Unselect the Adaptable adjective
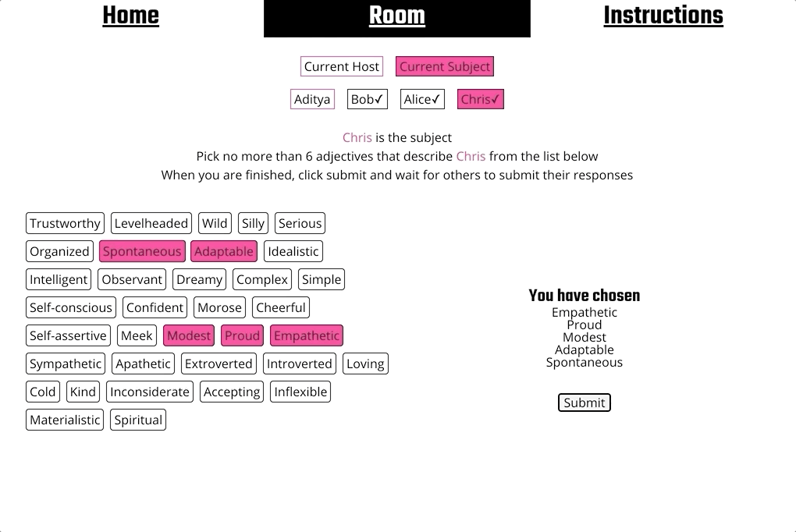Viewport: 796px width, 532px height. click(224, 251)
